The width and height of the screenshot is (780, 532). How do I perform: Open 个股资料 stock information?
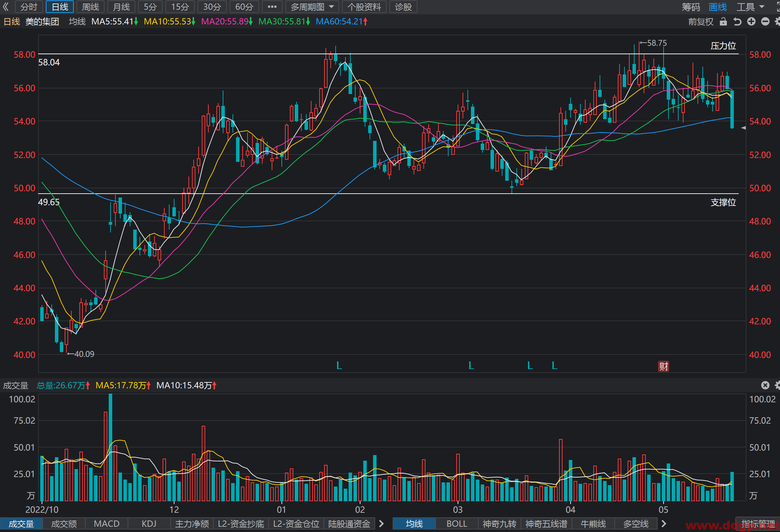(364, 7)
